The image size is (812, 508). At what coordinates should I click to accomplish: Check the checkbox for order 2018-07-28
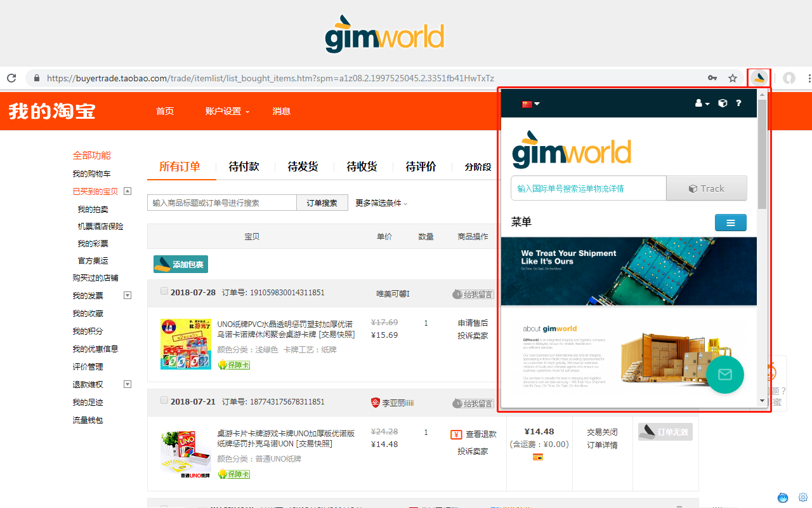tap(164, 291)
